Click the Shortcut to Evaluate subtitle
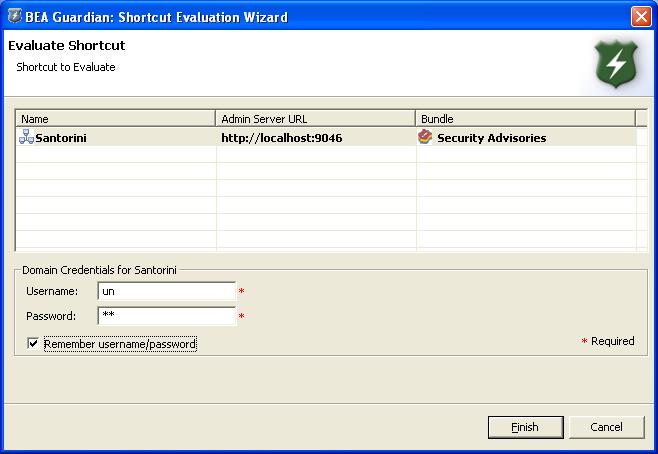The height and width of the screenshot is (454, 658). pyautogui.click(x=66, y=67)
